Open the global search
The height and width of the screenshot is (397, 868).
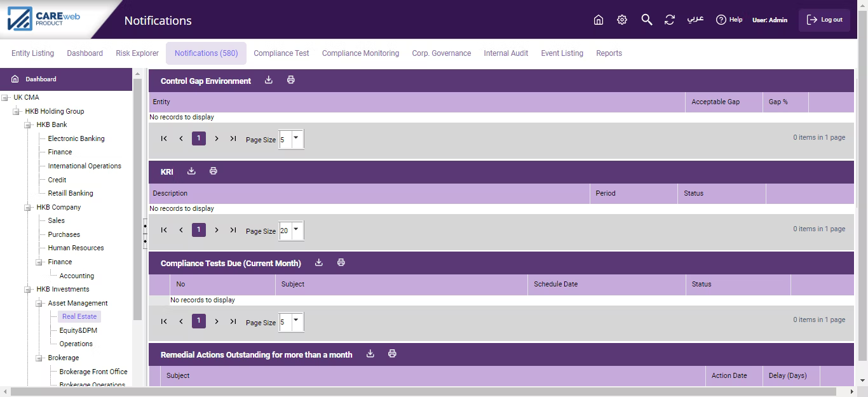click(x=646, y=20)
